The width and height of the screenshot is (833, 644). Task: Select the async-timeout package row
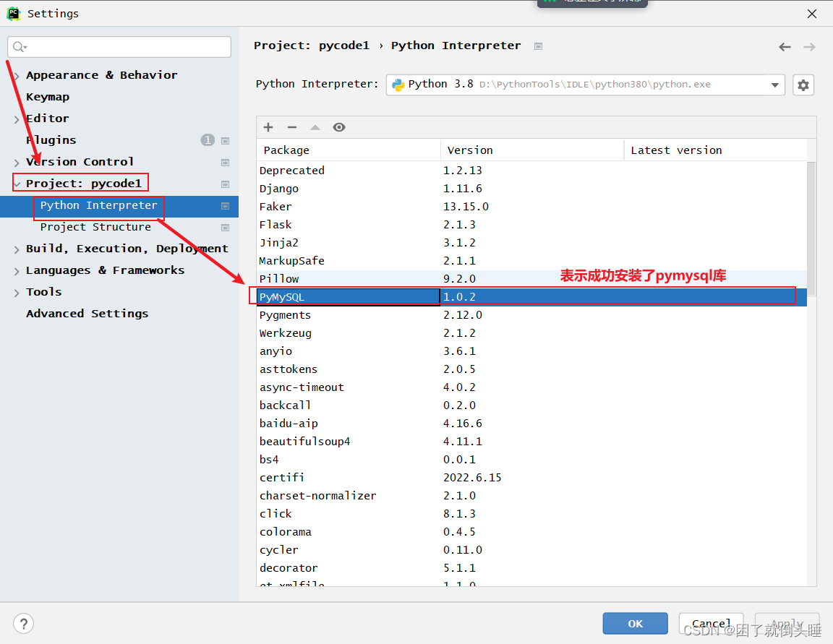point(531,387)
